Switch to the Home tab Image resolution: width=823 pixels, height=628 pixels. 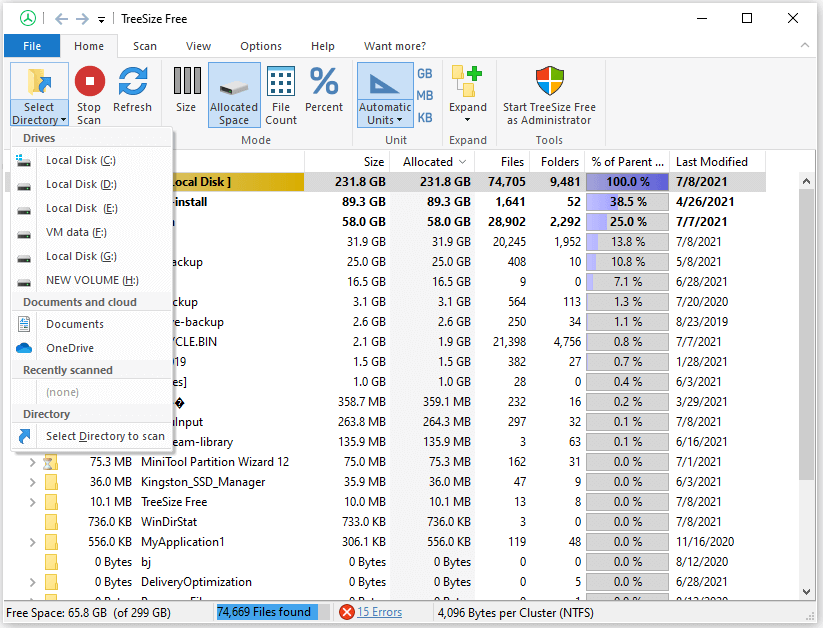click(89, 46)
